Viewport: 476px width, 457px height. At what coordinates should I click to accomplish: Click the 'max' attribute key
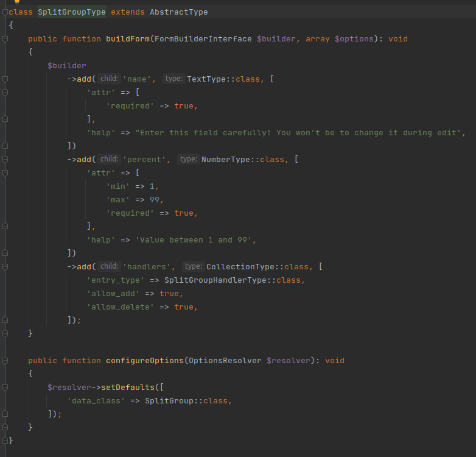[118, 200]
